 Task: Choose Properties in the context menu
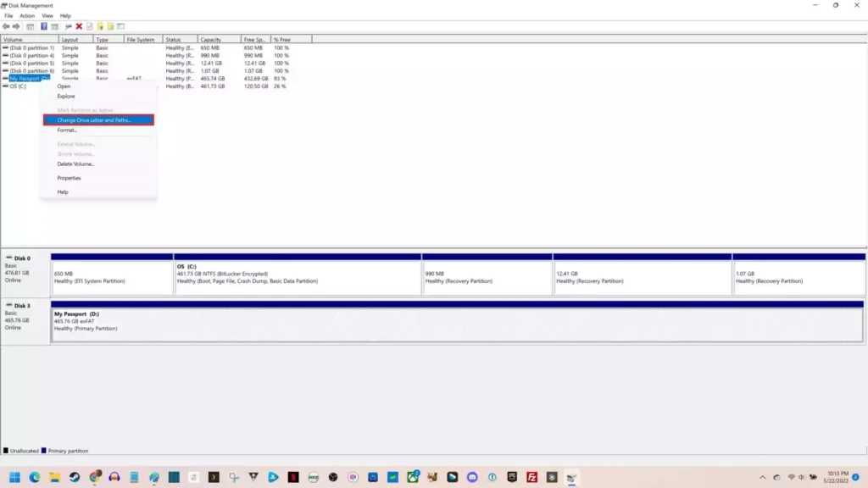click(x=98, y=178)
